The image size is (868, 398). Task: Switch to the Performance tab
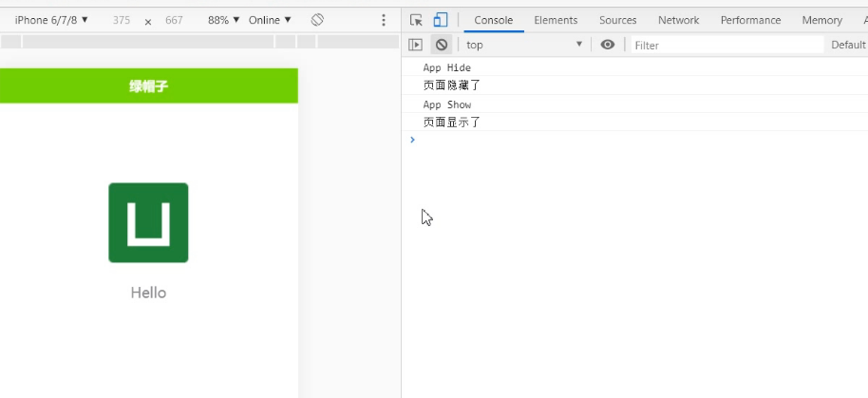click(x=750, y=21)
